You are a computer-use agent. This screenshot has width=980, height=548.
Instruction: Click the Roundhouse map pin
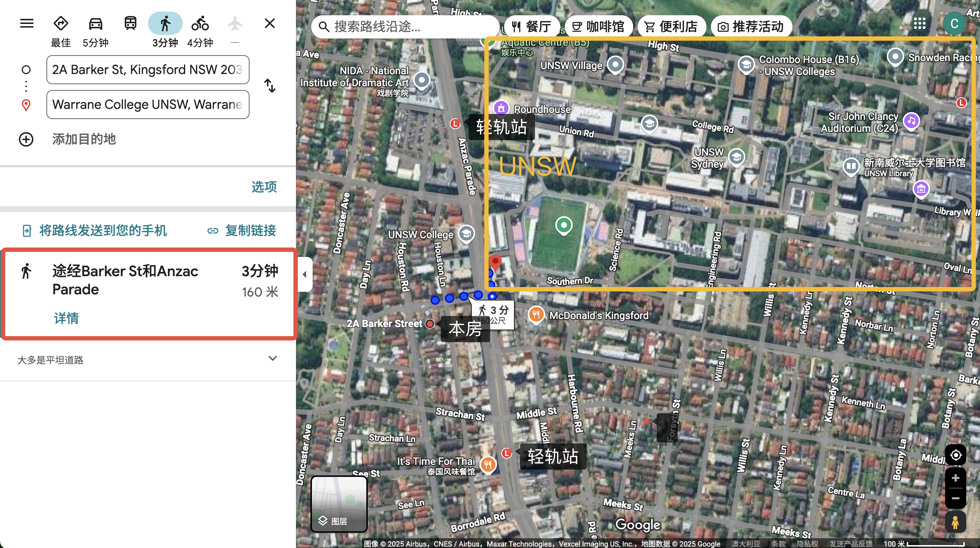[x=501, y=109]
